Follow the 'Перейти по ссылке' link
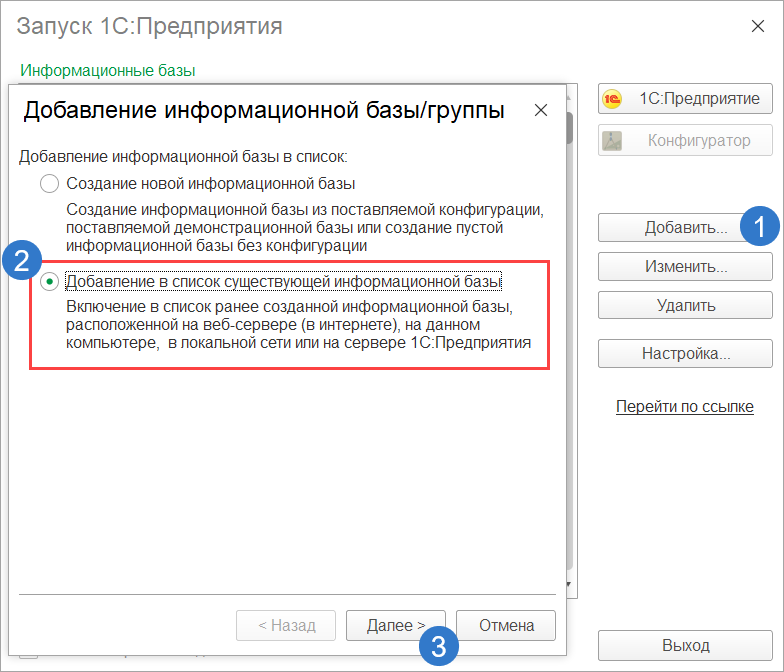This screenshot has width=784, height=672. [684, 406]
